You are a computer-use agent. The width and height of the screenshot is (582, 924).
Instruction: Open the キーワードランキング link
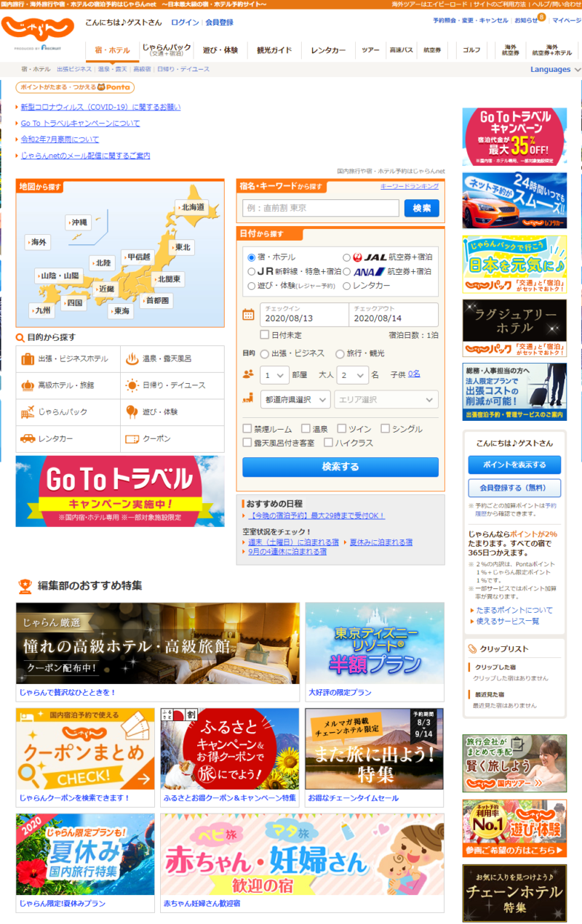(x=410, y=187)
